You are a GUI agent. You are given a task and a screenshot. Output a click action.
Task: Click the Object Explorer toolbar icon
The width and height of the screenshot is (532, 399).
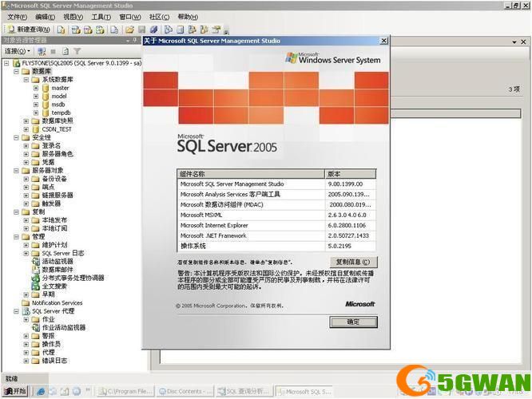pyautogui.click(x=192, y=30)
